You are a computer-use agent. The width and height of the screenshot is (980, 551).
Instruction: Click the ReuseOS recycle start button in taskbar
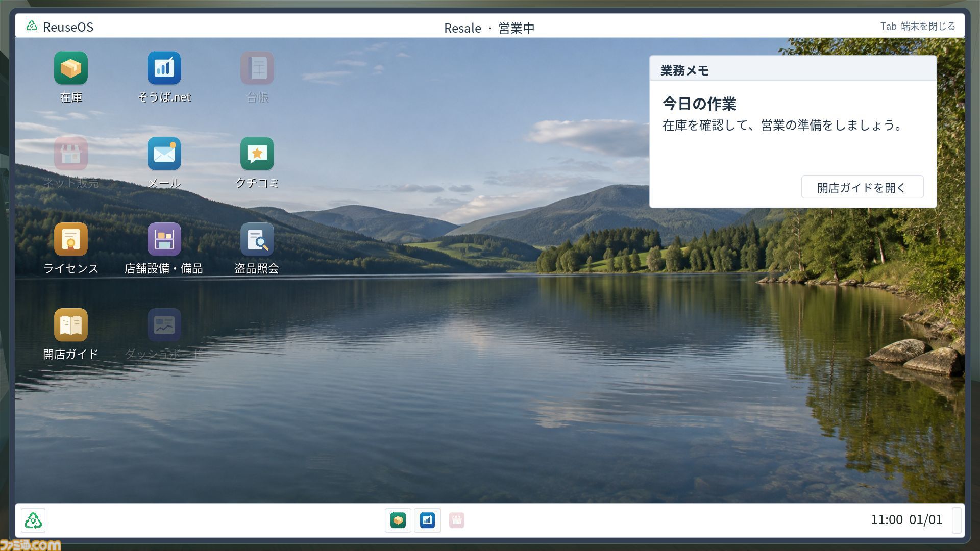point(33,520)
